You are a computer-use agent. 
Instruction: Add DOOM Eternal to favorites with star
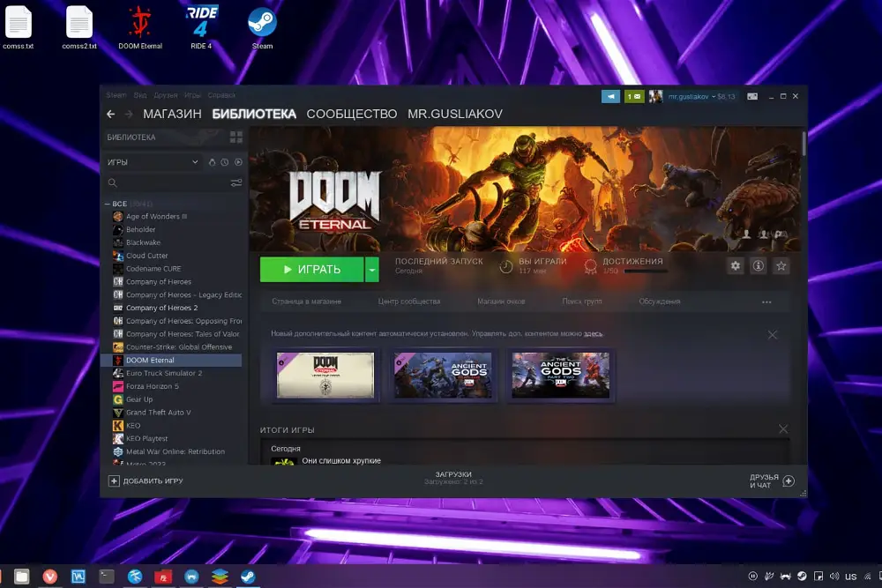pos(781,266)
